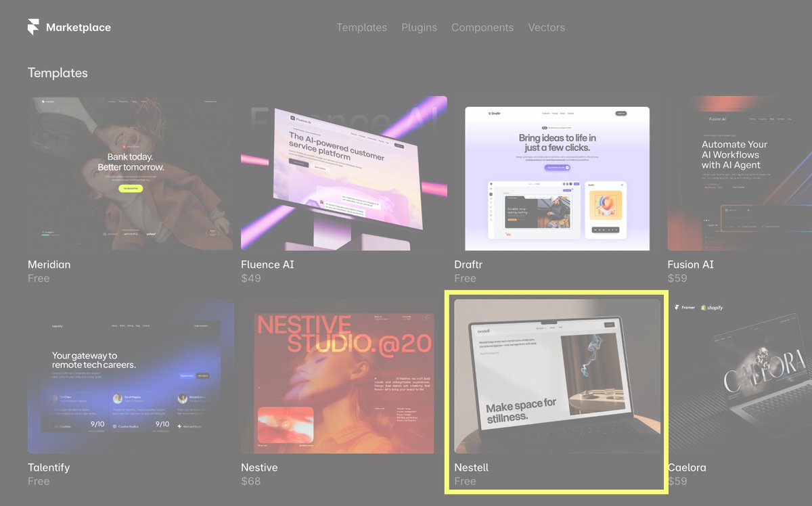Open the Talentify template thumbnail
Screen dimensions: 812x506
130,376
